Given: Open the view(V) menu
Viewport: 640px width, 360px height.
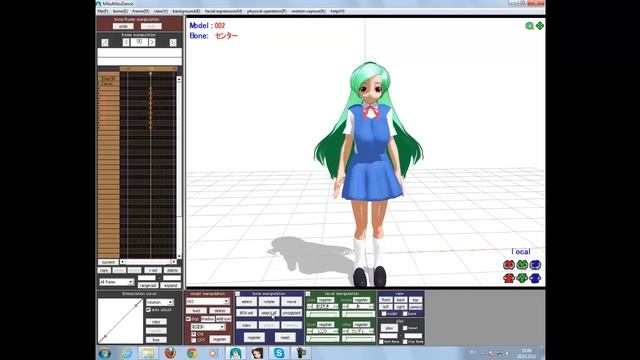Looking at the screenshot, I should (x=161, y=11).
